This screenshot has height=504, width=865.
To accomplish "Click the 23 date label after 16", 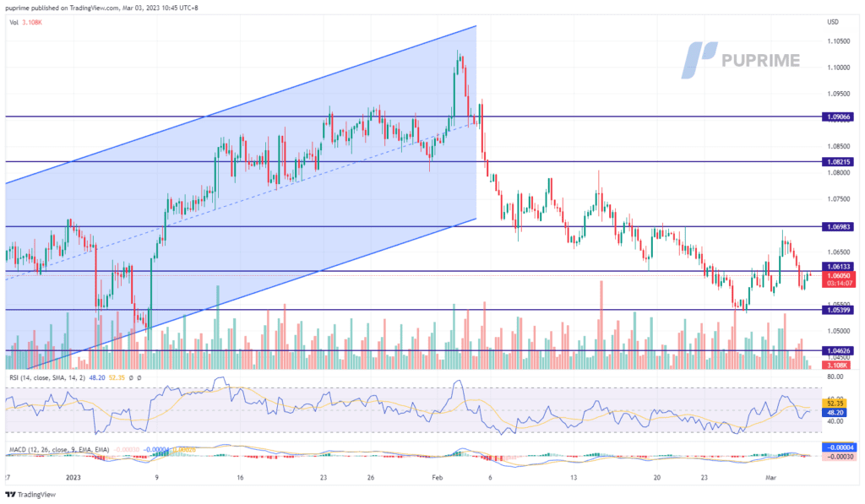I will pos(324,478).
